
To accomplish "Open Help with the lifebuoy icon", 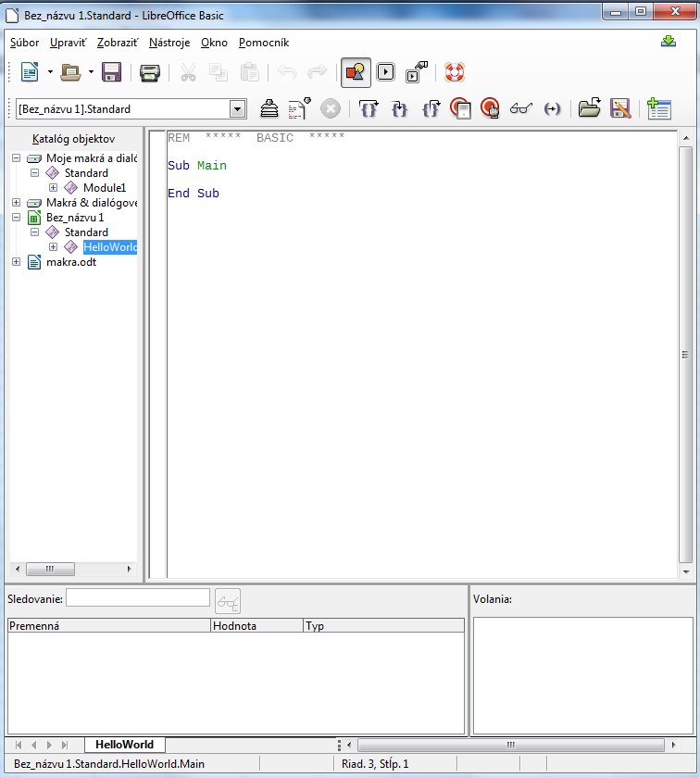I will (x=455, y=72).
